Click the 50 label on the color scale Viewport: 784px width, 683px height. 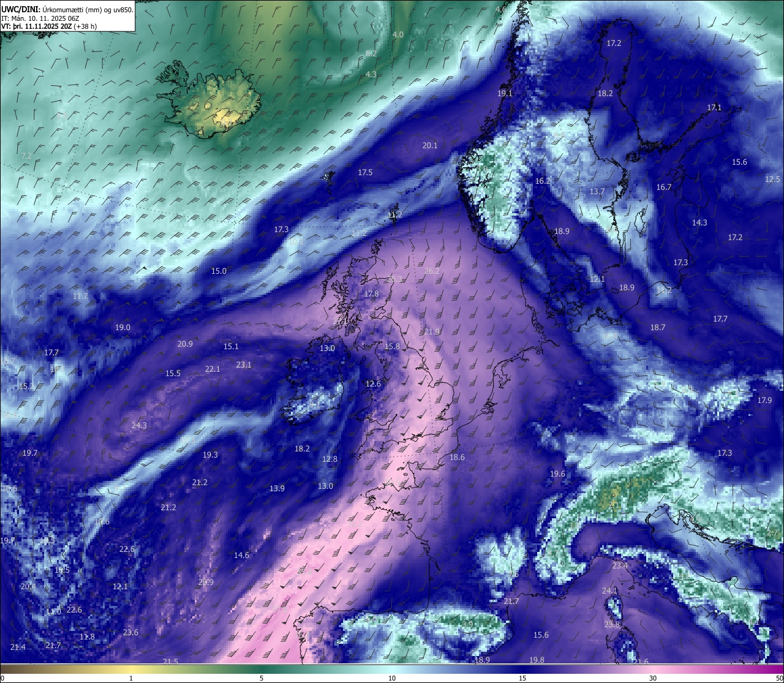point(778,678)
